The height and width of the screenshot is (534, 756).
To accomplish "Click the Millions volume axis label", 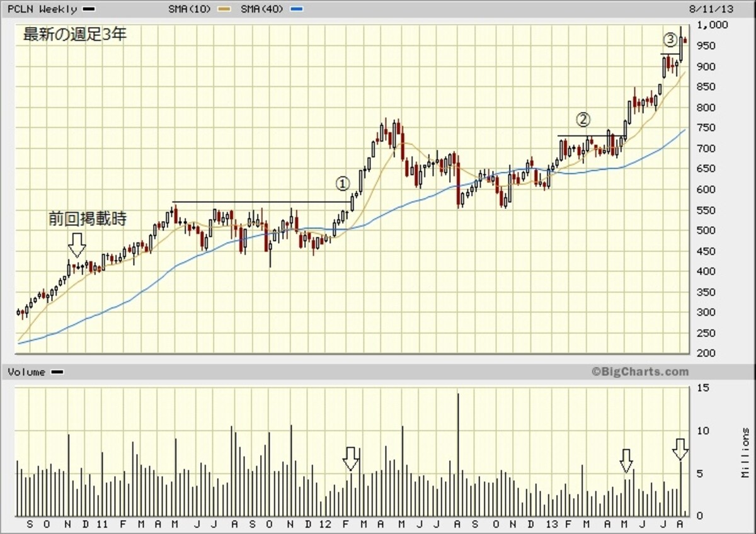I will (x=746, y=453).
